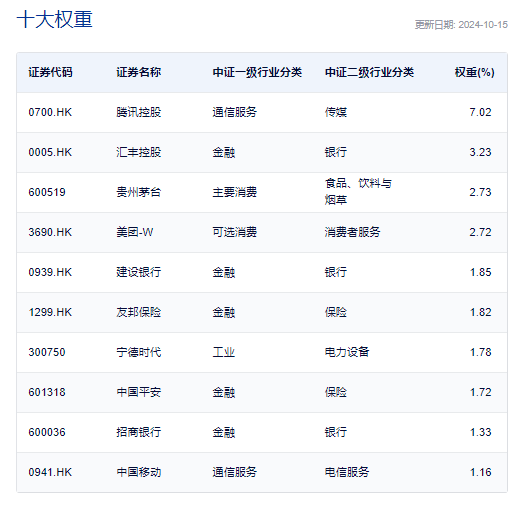Click 汇丰控股 in the table
Image resolution: width=527 pixels, height=508 pixels.
(138, 152)
